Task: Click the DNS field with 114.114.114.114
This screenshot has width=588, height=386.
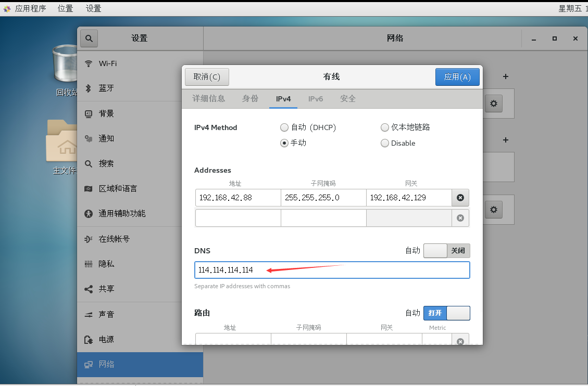Action: pos(332,270)
